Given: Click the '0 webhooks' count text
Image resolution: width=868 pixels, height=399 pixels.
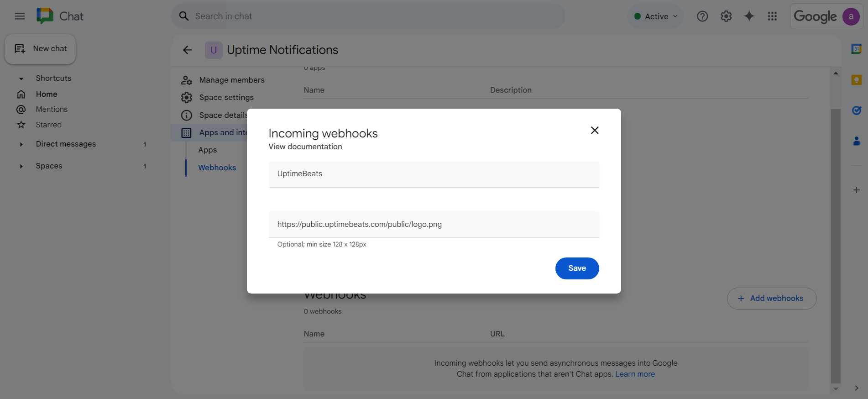Looking at the screenshot, I should (323, 311).
